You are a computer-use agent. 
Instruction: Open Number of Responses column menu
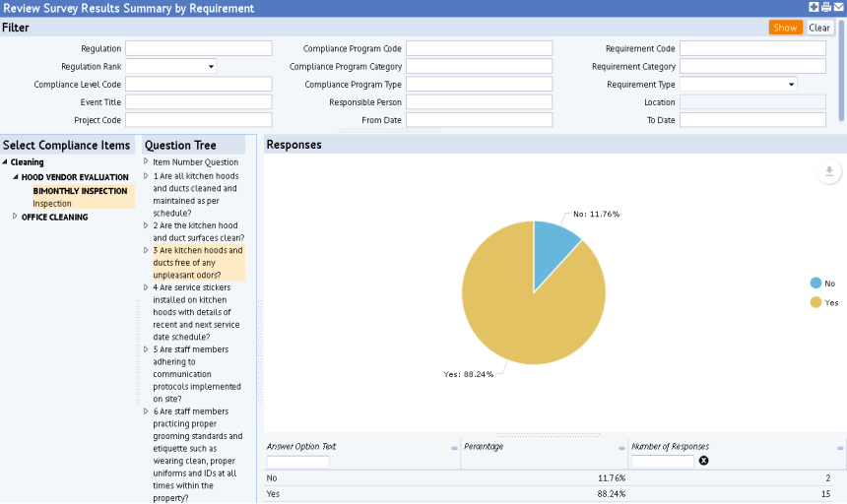[840, 448]
